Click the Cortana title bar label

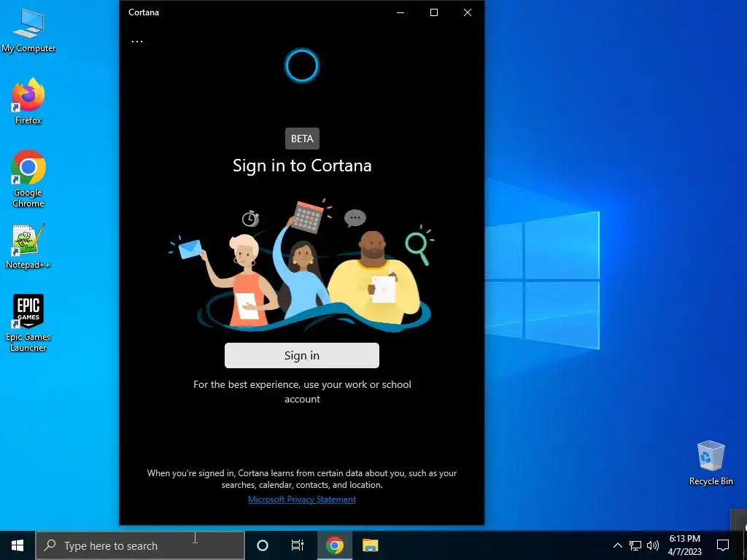pyautogui.click(x=144, y=12)
